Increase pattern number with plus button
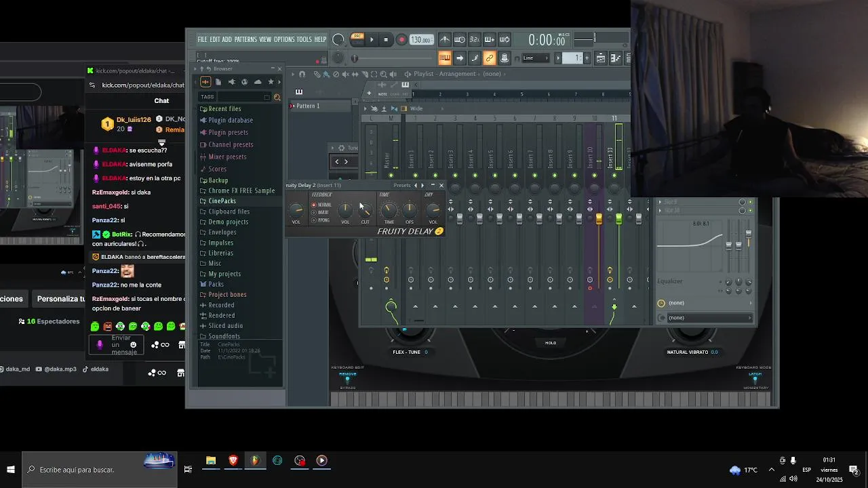 pos(587,58)
